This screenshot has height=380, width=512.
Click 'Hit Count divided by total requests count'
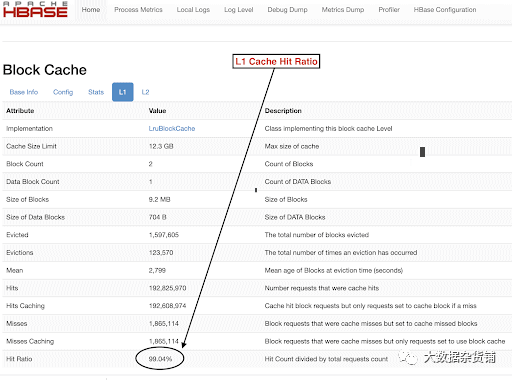[326, 359]
